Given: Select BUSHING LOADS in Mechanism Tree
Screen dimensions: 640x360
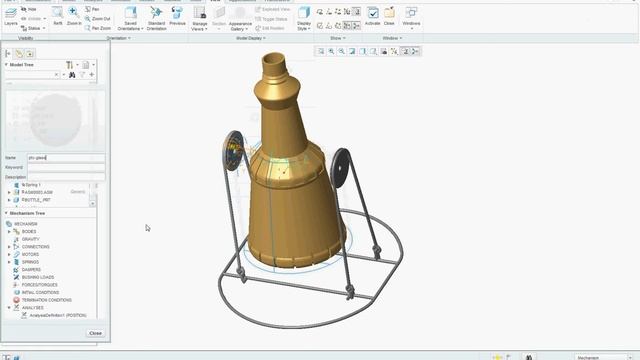Looking at the screenshot, I should click(38, 277).
